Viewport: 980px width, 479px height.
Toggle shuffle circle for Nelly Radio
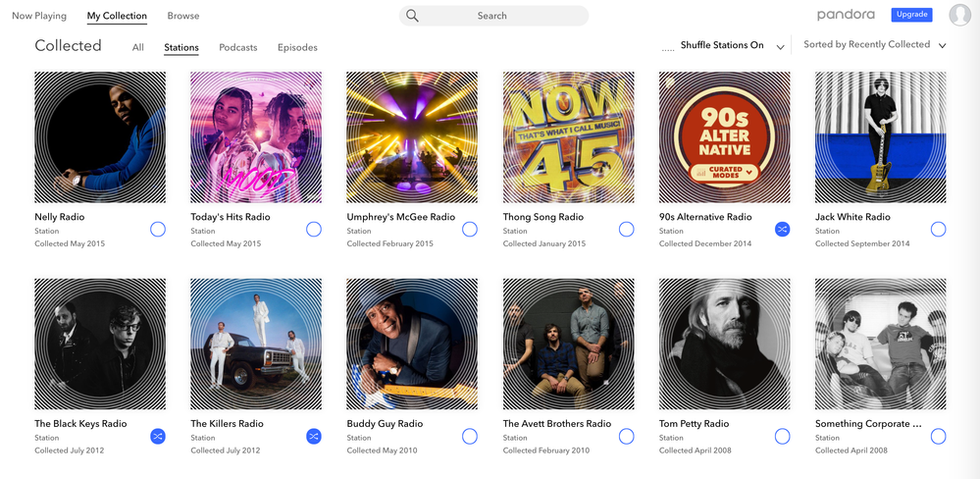click(x=158, y=230)
